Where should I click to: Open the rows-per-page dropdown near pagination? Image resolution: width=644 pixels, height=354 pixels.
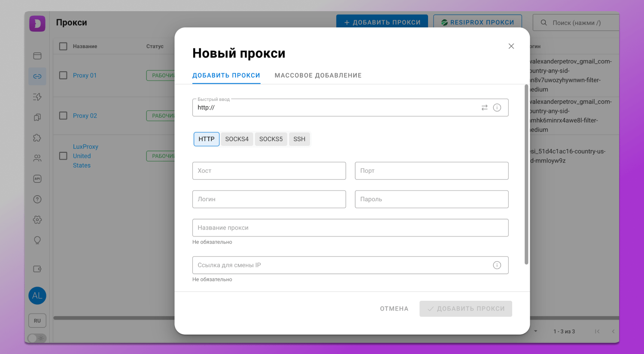535,331
